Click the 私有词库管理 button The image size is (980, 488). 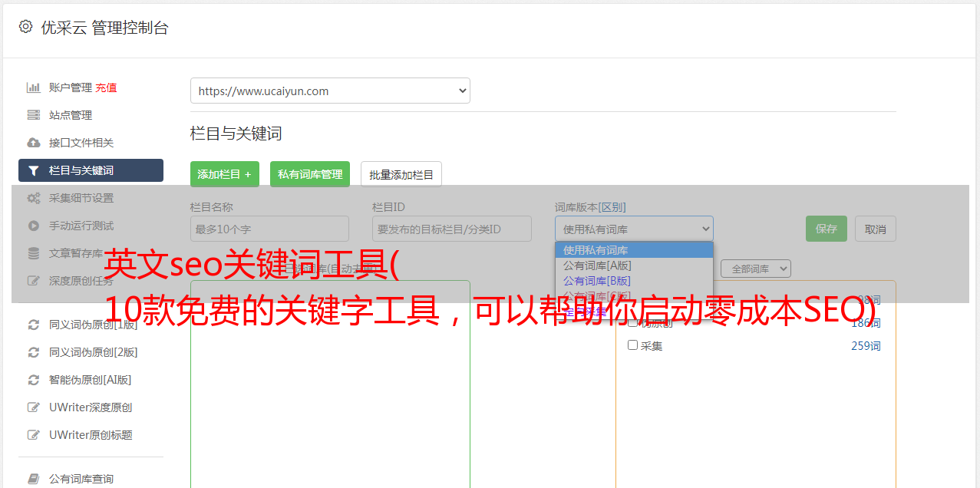click(310, 174)
